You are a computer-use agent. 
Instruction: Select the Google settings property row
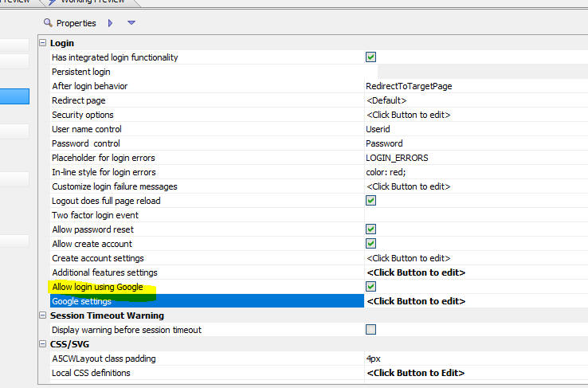[x=207, y=301]
